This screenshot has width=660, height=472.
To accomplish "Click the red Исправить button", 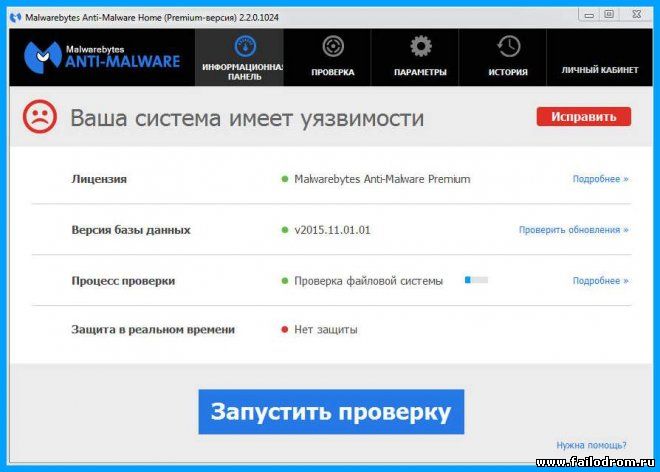I will pos(584,117).
